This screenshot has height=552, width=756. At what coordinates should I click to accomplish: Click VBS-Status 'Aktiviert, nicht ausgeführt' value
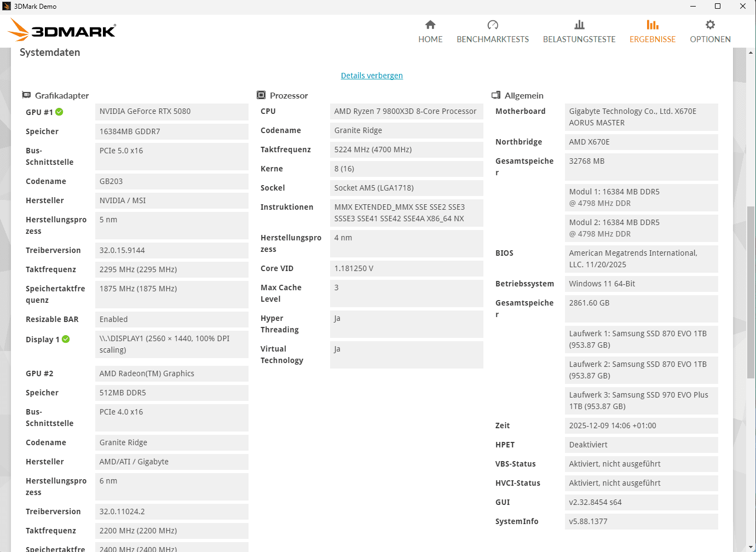[x=642, y=464]
